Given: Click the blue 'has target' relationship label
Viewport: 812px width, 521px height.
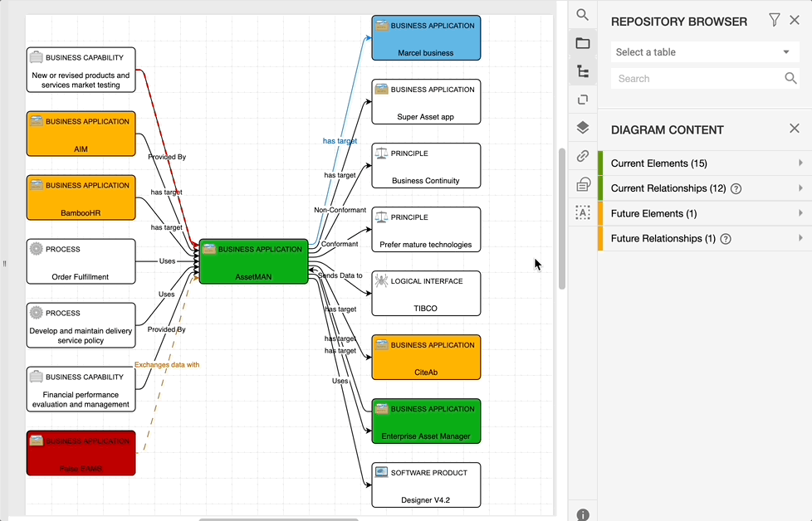Looking at the screenshot, I should [x=340, y=141].
